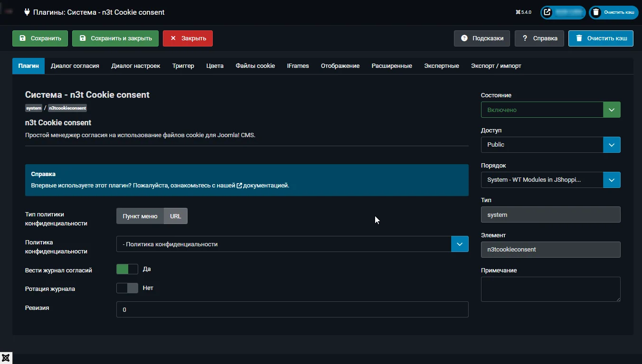Expand the Состояние dropdown

coord(550,110)
